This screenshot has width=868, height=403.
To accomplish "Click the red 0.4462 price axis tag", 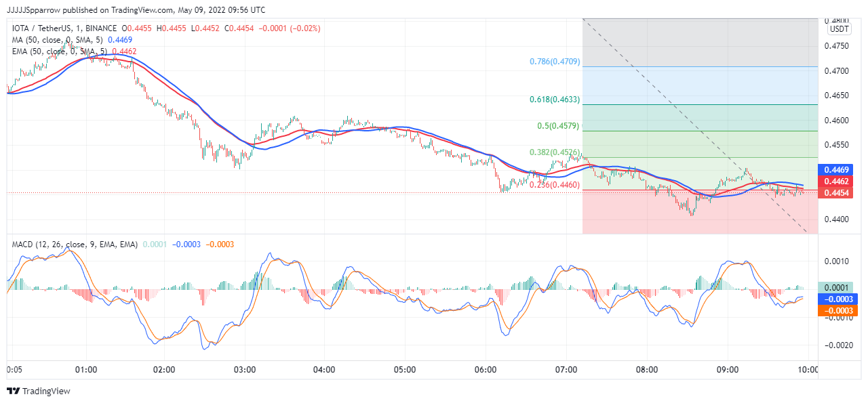I will [837, 181].
